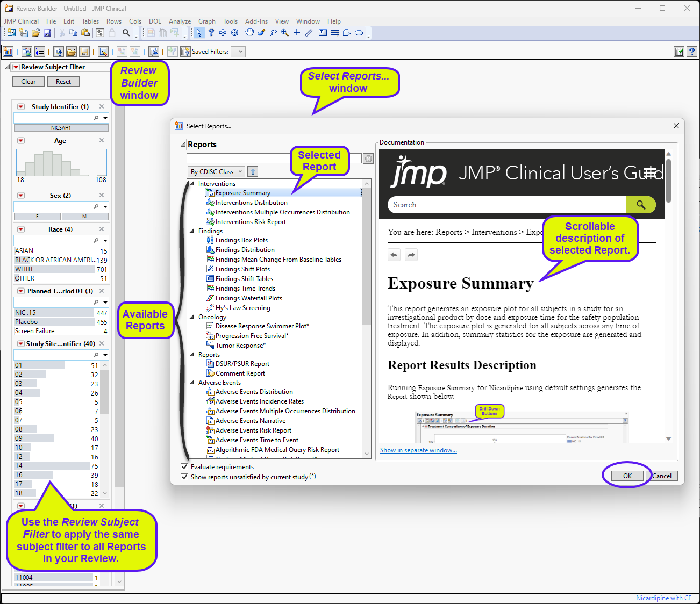Collapse the Findings tree group

[192, 231]
